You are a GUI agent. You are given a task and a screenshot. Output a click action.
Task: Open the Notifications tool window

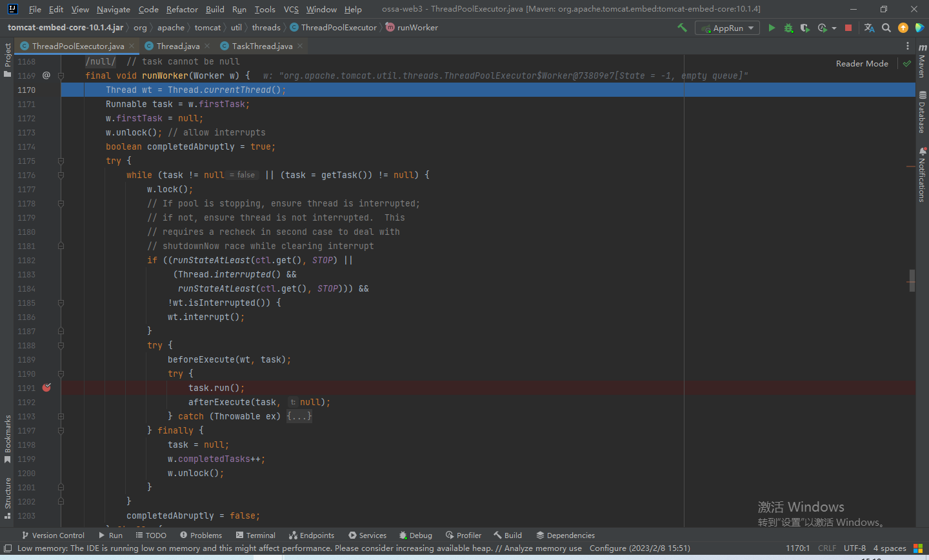pos(922,174)
